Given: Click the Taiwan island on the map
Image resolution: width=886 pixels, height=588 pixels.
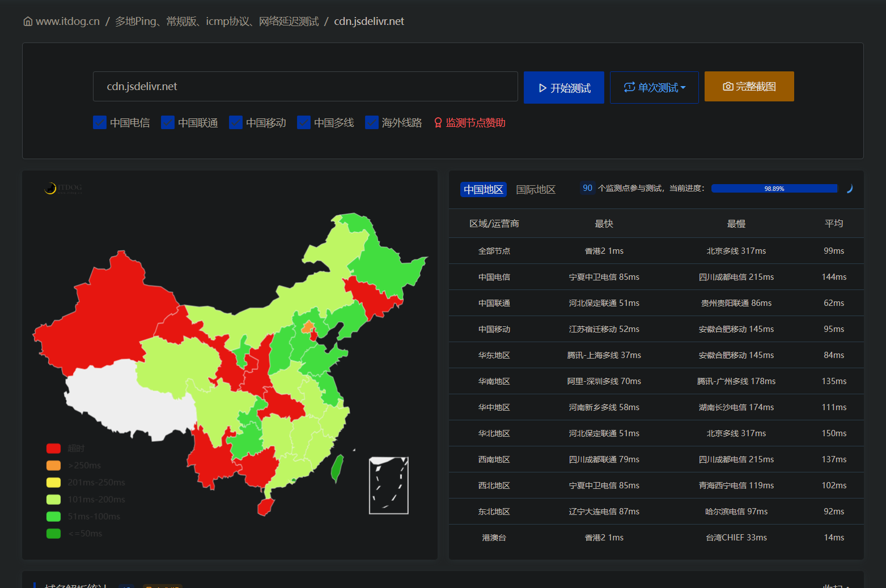Looking at the screenshot, I should point(337,468).
